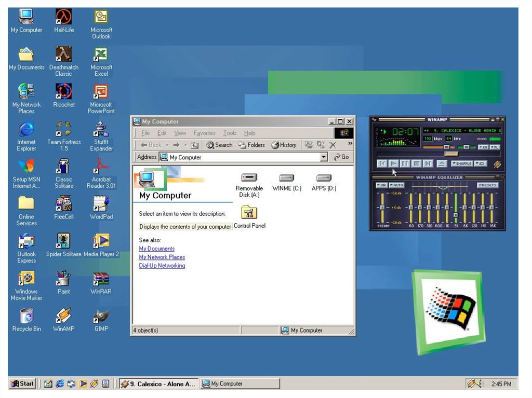Toggle Winamp Shuffle mode
The height and width of the screenshot is (398, 532).
(461, 163)
